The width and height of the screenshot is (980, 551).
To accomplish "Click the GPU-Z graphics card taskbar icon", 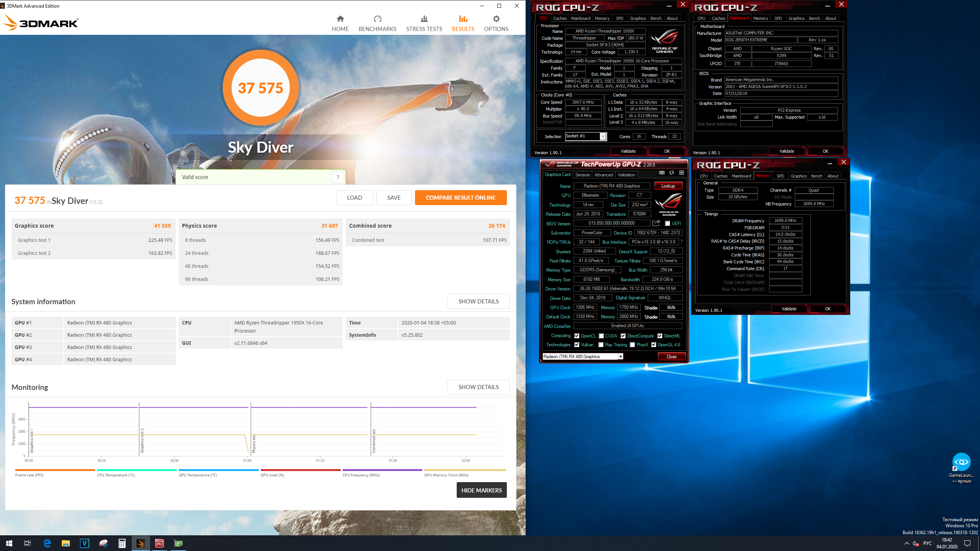I will click(x=178, y=543).
